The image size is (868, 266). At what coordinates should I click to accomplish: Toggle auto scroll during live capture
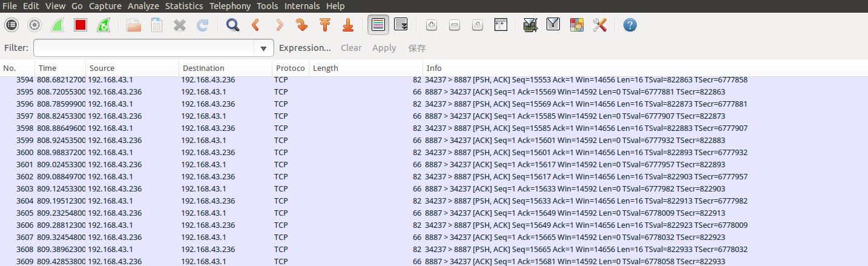[401, 25]
